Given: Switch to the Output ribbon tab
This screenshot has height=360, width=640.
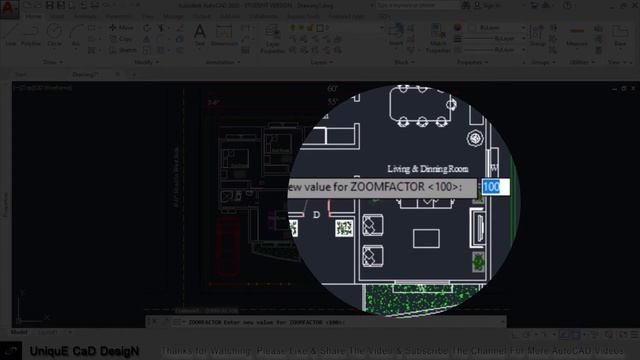Looking at the screenshot, I should pos(202,16).
